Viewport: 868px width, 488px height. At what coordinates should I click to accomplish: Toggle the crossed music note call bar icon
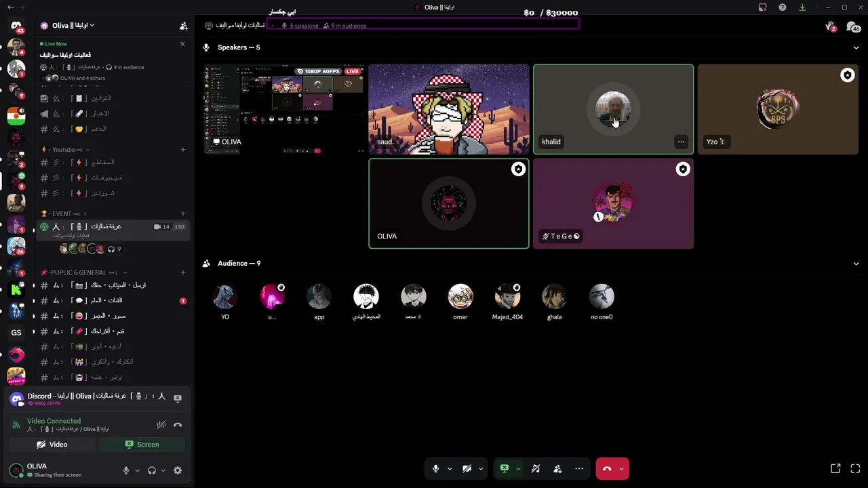click(x=536, y=468)
